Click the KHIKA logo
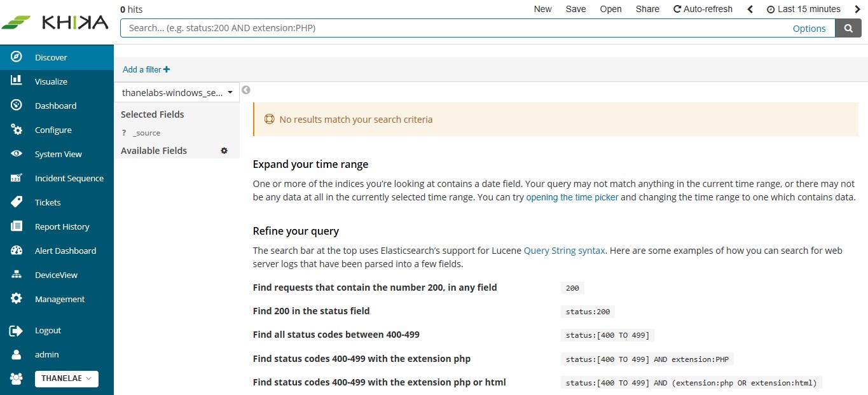Screen dimensions: 868x395 coord(55,22)
